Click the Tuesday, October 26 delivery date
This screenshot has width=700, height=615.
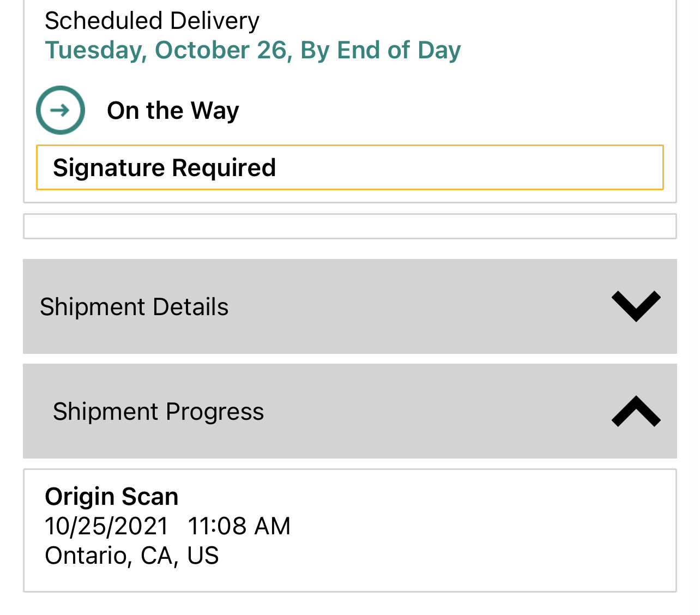166,50
